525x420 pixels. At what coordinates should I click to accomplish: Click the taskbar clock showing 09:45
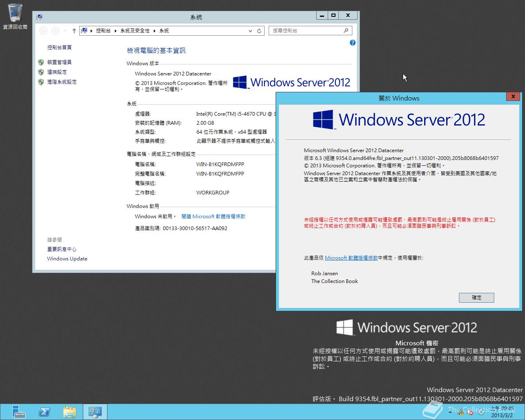[x=502, y=412]
